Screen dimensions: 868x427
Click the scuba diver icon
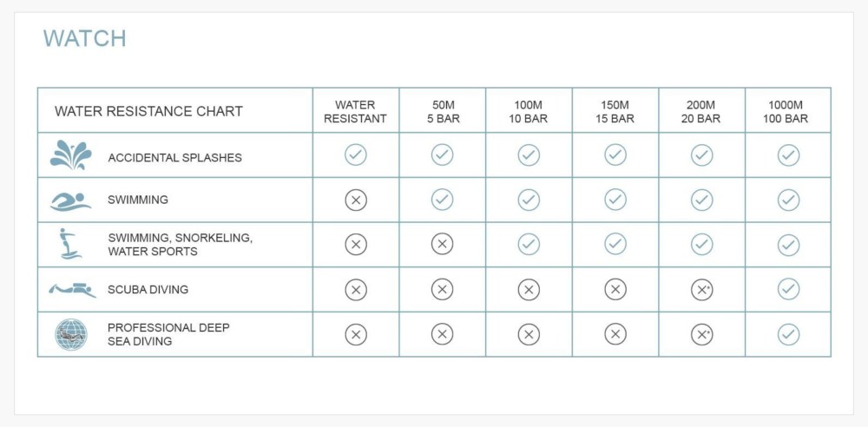pos(72,290)
